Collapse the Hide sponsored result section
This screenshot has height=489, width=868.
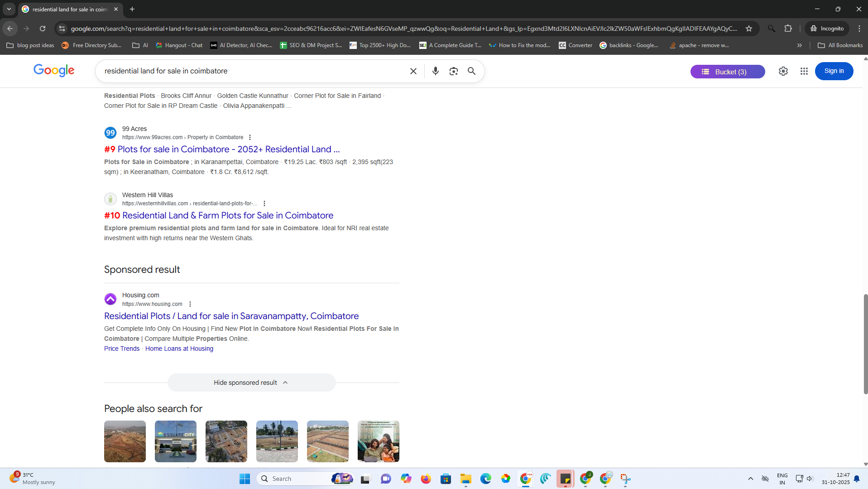[251, 382]
